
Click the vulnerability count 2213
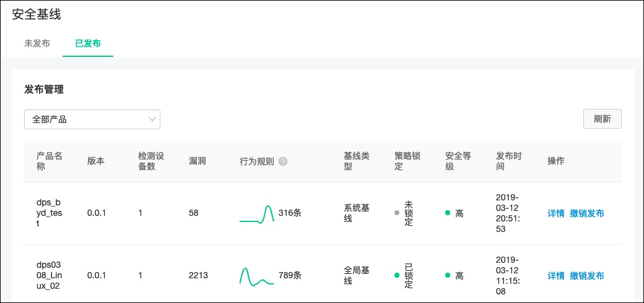coord(198,276)
